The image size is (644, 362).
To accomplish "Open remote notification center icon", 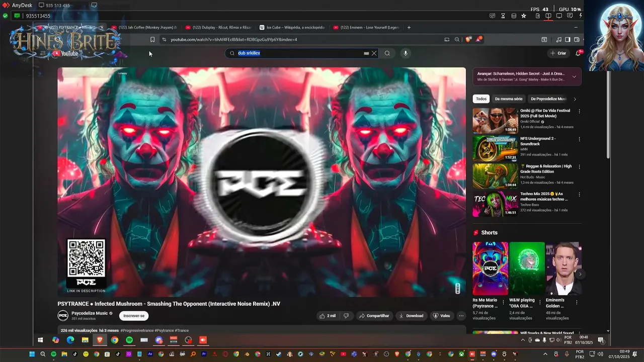I will [601, 340].
